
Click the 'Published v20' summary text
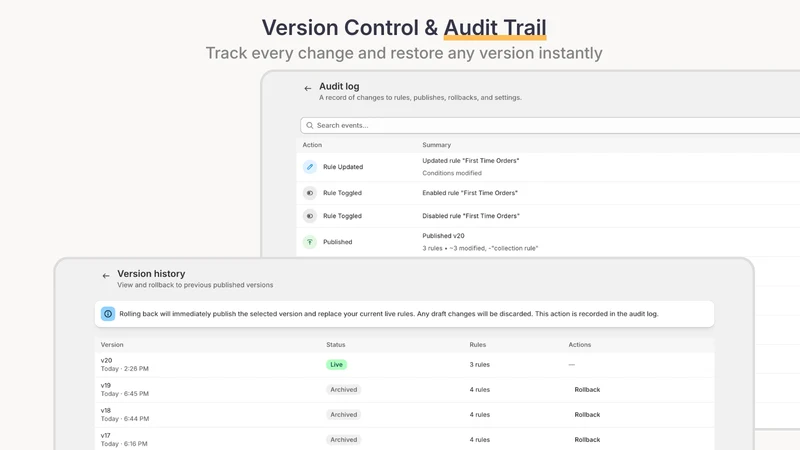[443, 236]
